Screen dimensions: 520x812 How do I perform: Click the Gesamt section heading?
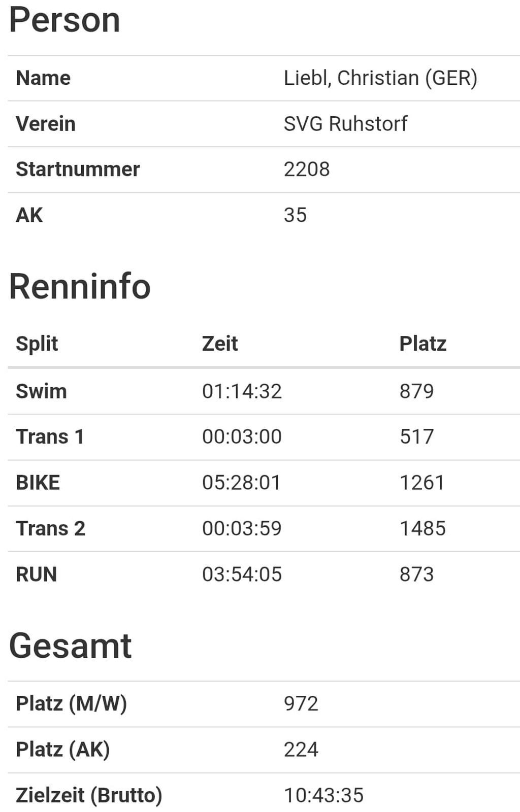click(x=70, y=646)
